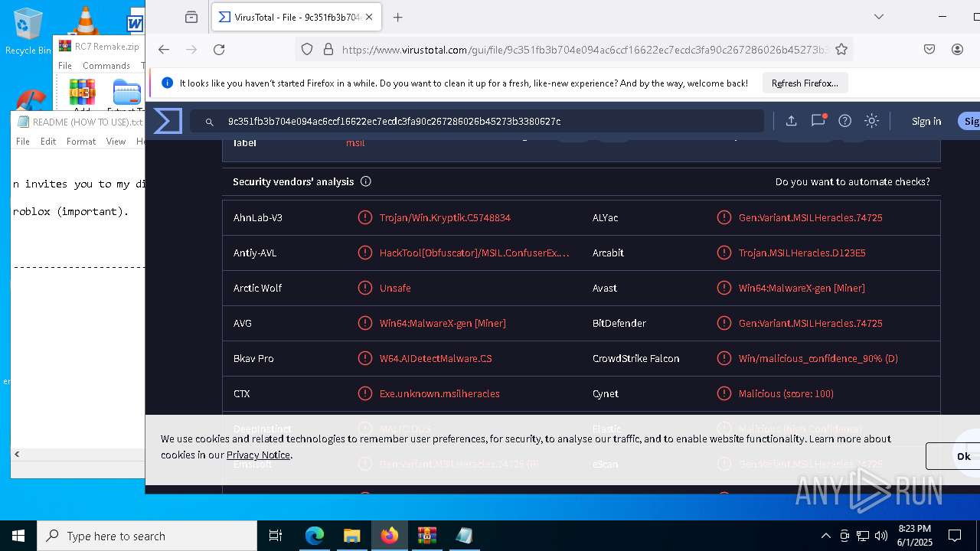
Task: Click the site padlock security icon
Action: 328,49
